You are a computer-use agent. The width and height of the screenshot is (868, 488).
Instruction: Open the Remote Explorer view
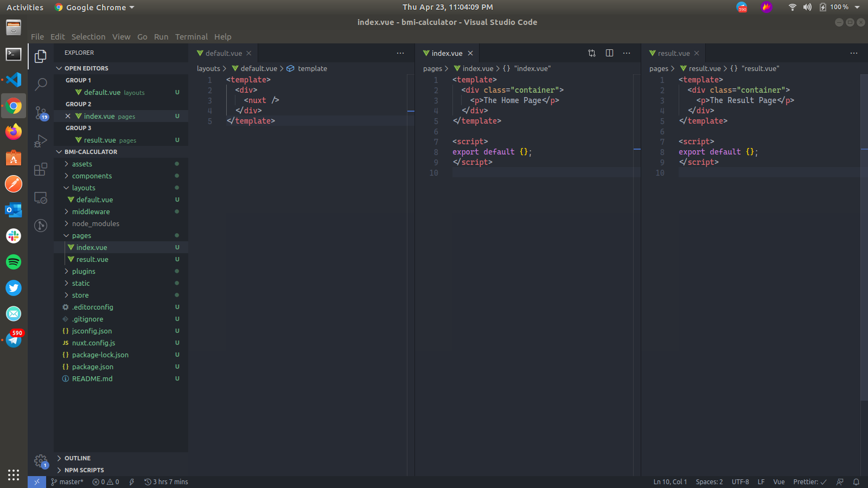pyautogui.click(x=41, y=197)
